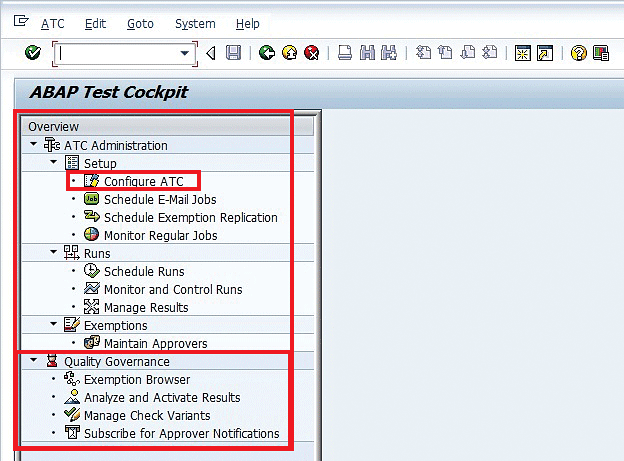
Task: Select the Setup folder label
Action: (x=100, y=164)
